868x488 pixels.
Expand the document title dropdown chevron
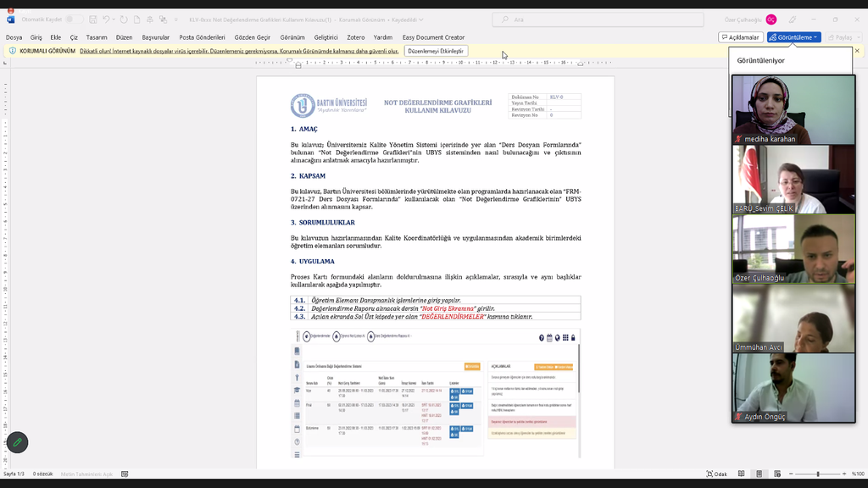click(x=421, y=19)
